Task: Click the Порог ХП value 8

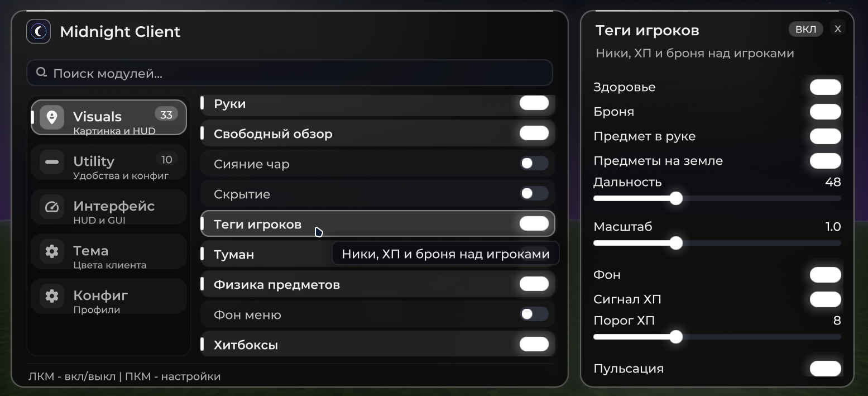Action: [837, 321]
